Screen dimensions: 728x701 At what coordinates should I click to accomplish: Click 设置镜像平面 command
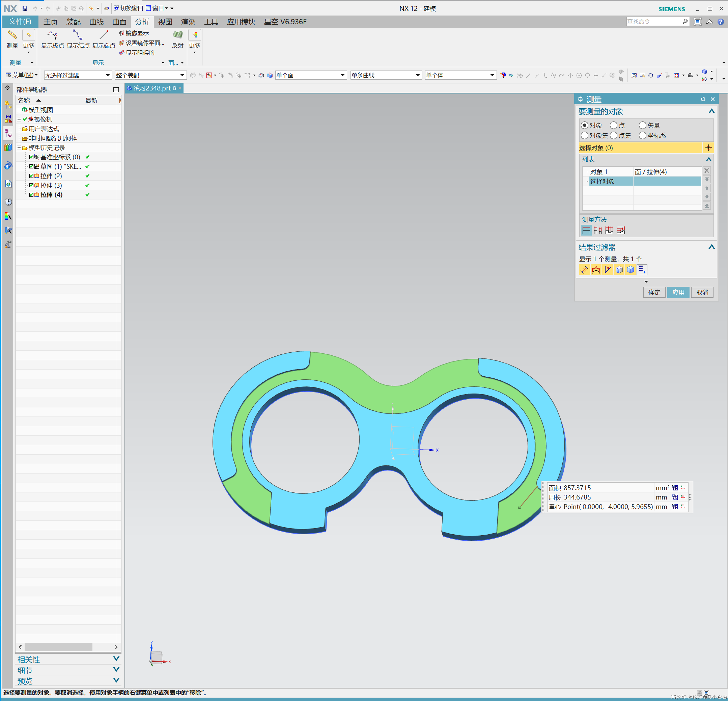coord(141,43)
